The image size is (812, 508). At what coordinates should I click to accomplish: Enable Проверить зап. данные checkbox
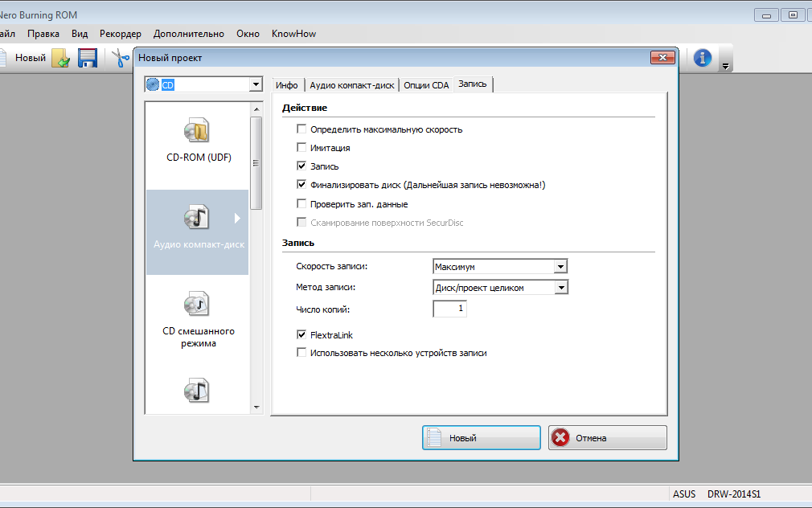[x=301, y=203]
